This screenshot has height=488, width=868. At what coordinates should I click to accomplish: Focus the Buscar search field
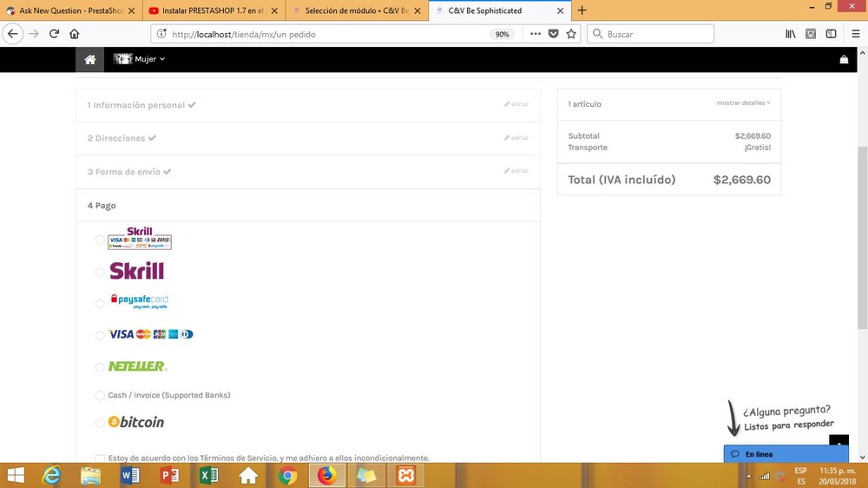click(650, 34)
